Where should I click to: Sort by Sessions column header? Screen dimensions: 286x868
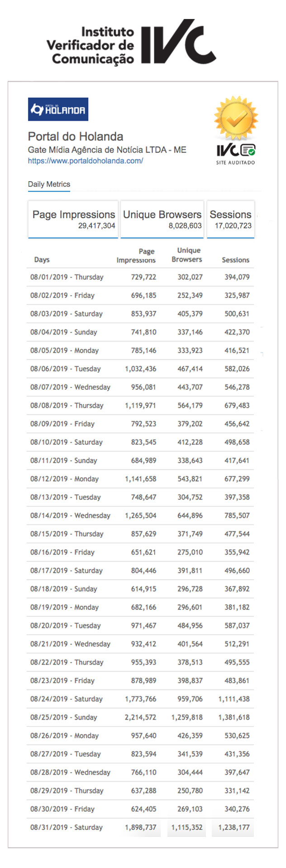click(235, 260)
